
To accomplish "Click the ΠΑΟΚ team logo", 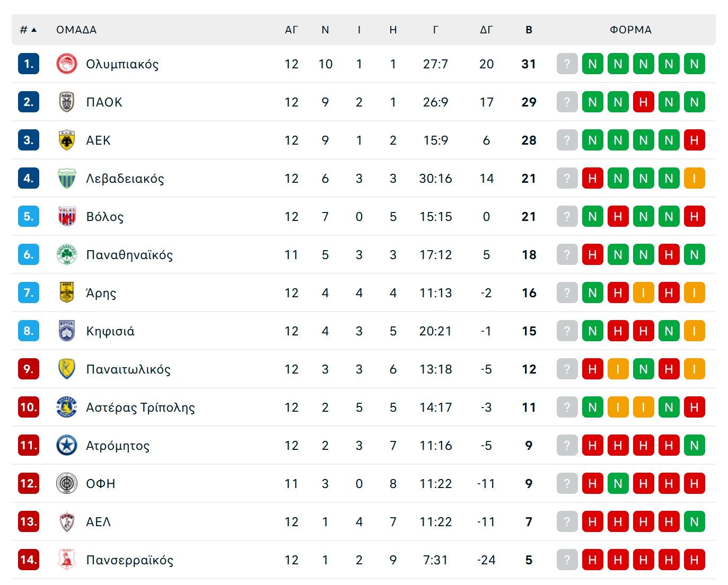I will click(x=66, y=102).
